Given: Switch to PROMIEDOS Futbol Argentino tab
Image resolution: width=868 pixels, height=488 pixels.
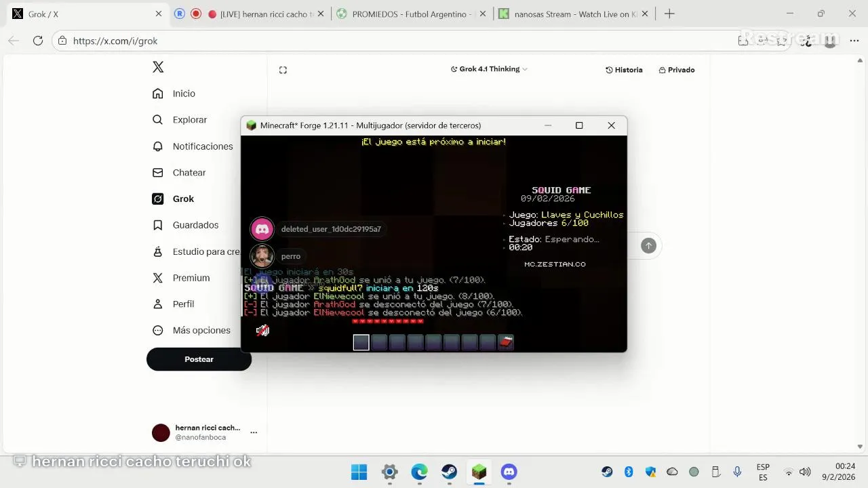Looking at the screenshot, I should pos(413,14).
